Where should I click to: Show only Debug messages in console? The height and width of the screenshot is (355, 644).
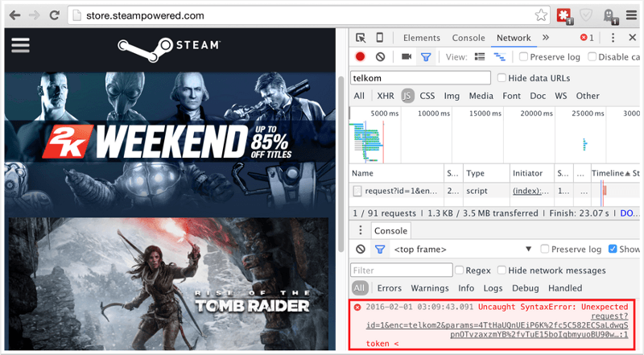tap(526, 288)
